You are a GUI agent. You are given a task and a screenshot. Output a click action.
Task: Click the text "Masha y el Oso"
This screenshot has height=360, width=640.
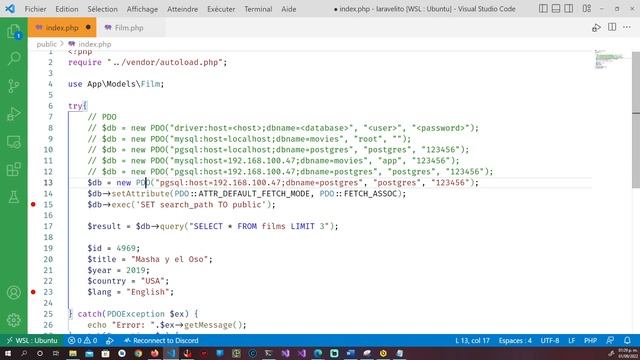coord(169,259)
